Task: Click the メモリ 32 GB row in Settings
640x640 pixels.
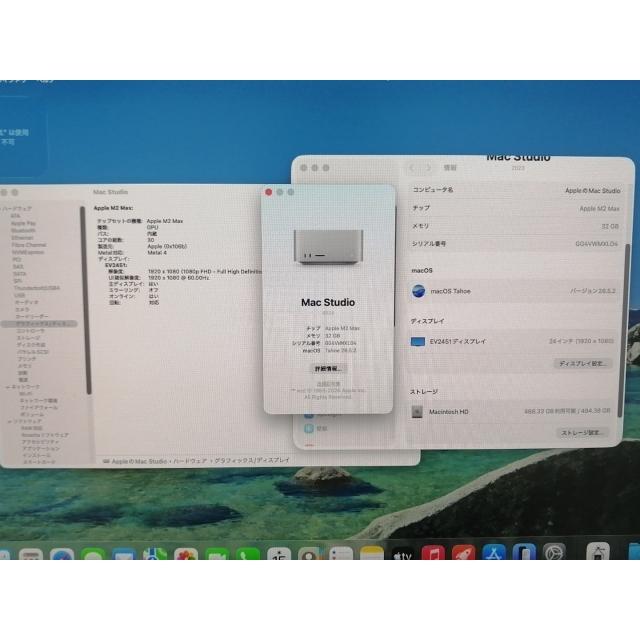Action: tap(515, 226)
